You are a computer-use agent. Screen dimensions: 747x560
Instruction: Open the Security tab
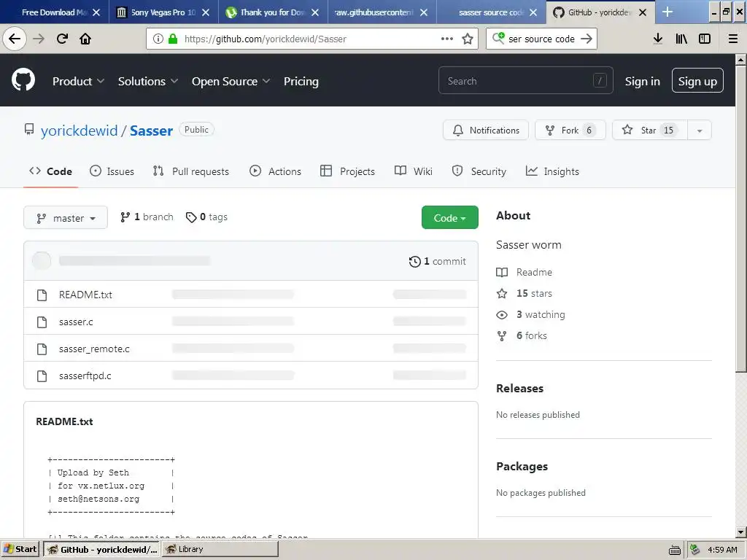click(x=479, y=171)
